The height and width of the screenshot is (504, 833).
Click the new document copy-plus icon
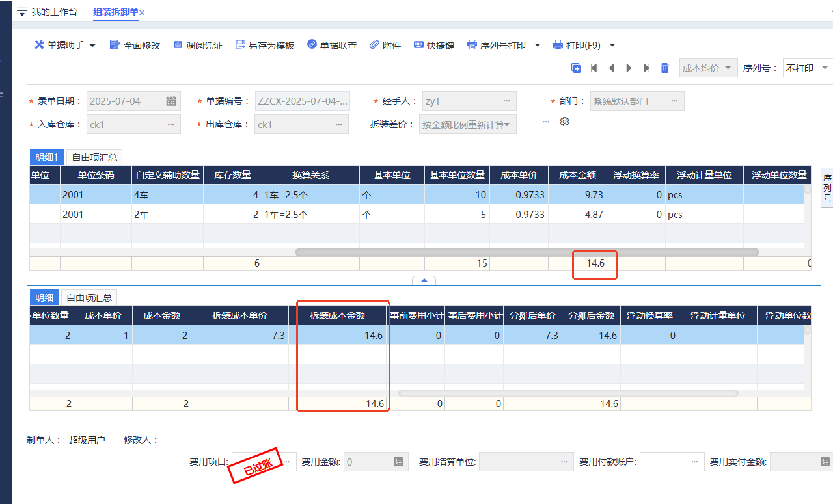point(576,68)
